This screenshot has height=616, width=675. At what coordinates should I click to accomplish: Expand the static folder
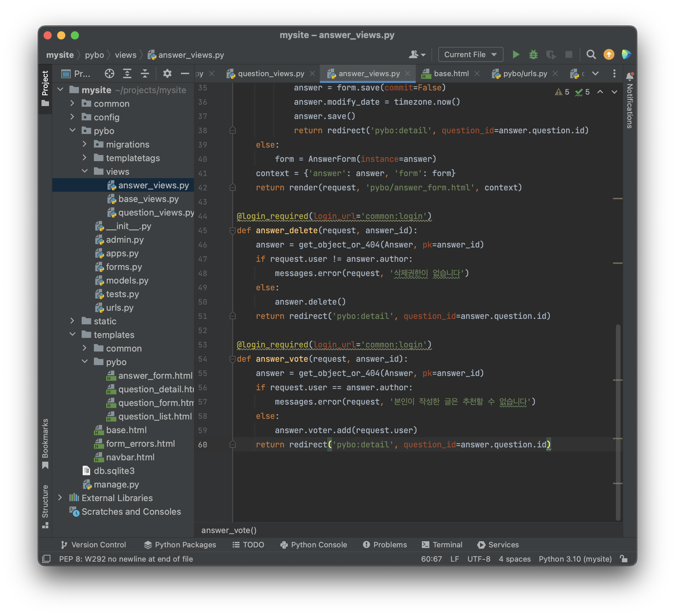[x=72, y=321]
